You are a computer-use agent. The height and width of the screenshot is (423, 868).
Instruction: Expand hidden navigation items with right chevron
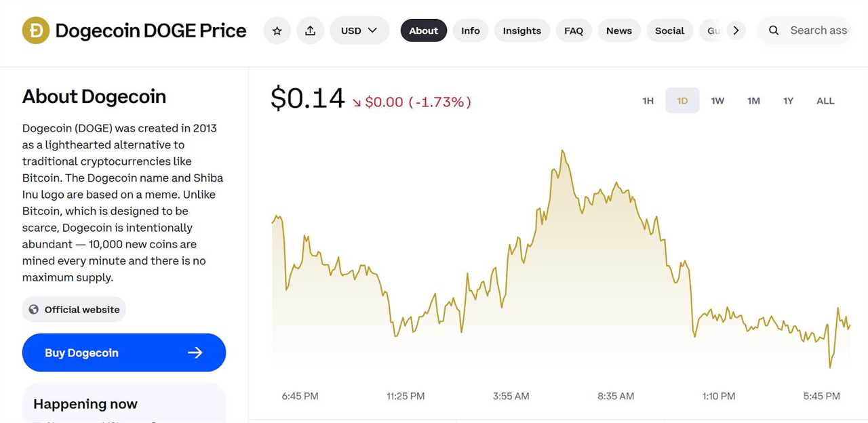tap(735, 30)
